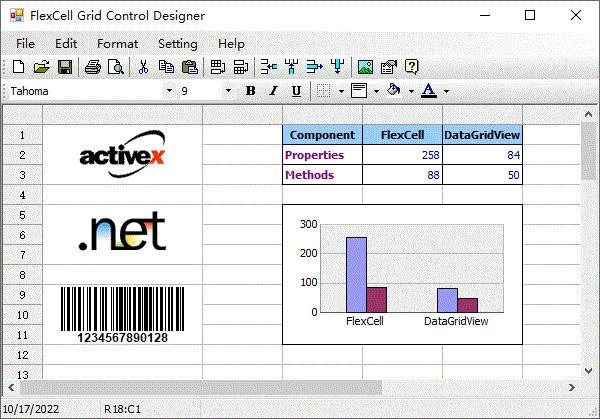600x419 pixels.
Task: Click the vertical scrollbar thumb
Action: pyautogui.click(x=588, y=151)
